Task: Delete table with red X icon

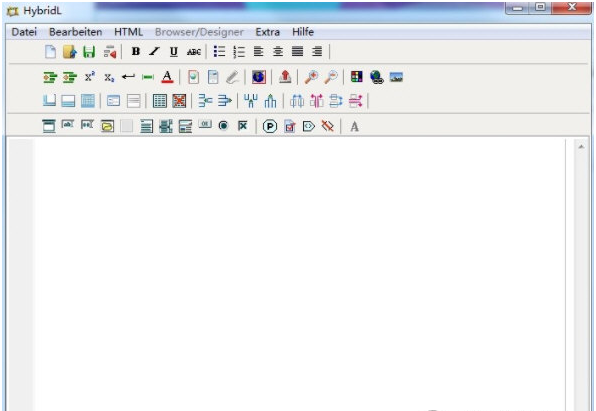Action: pyautogui.click(x=179, y=101)
